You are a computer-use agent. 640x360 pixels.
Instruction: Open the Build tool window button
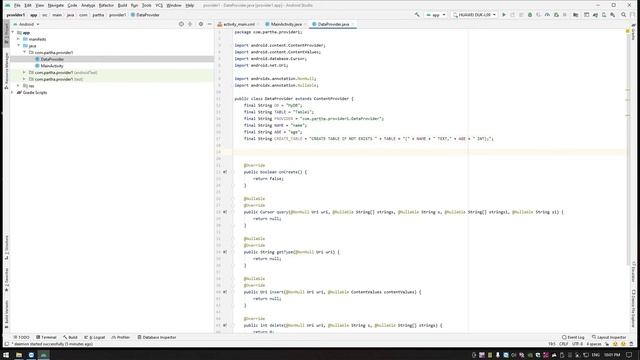70,337
